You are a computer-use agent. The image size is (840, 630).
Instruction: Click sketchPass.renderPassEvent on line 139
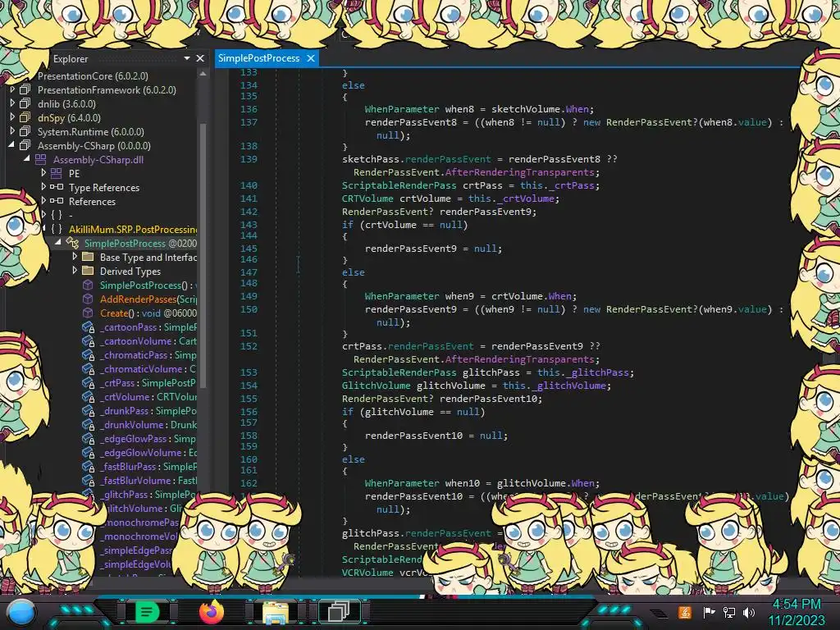(416, 159)
